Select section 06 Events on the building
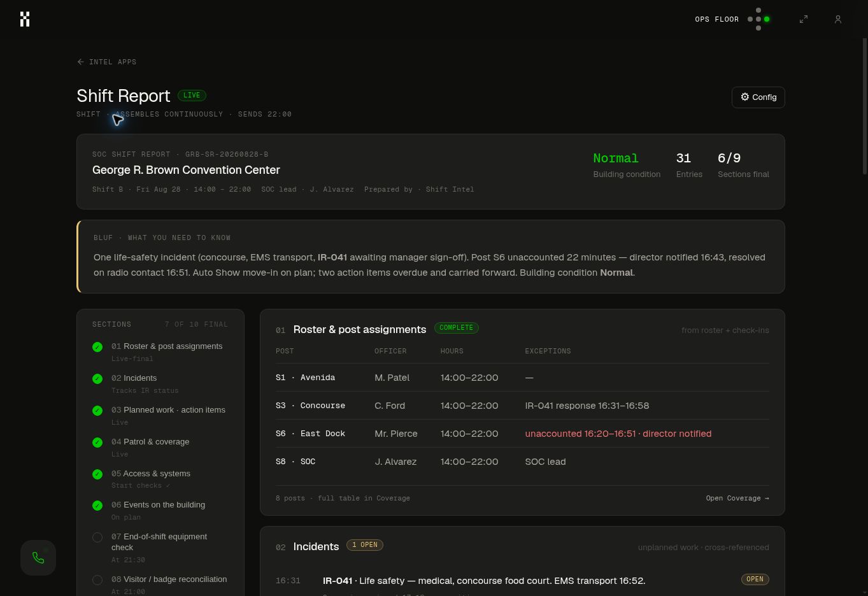The image size is (868, 596). [x=160, y=510]
